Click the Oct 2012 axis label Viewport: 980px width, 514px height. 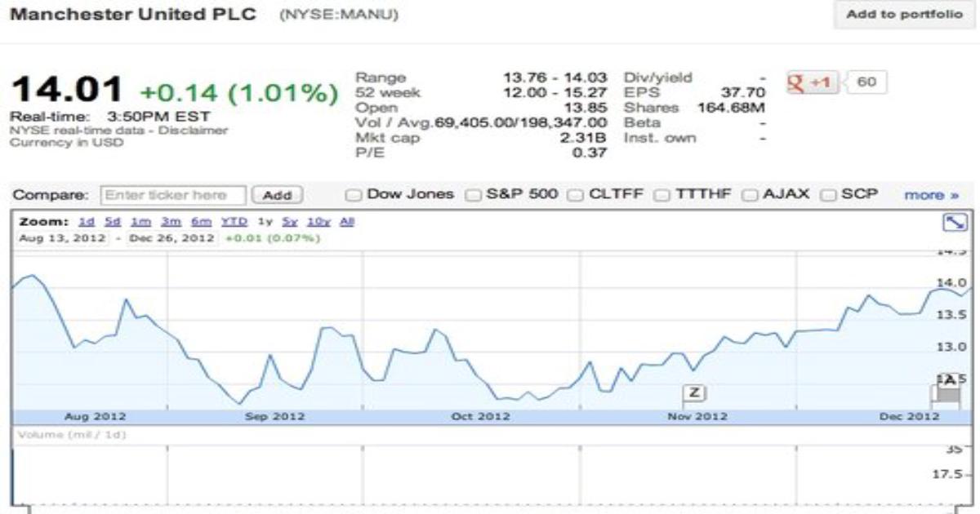point(480,416)
